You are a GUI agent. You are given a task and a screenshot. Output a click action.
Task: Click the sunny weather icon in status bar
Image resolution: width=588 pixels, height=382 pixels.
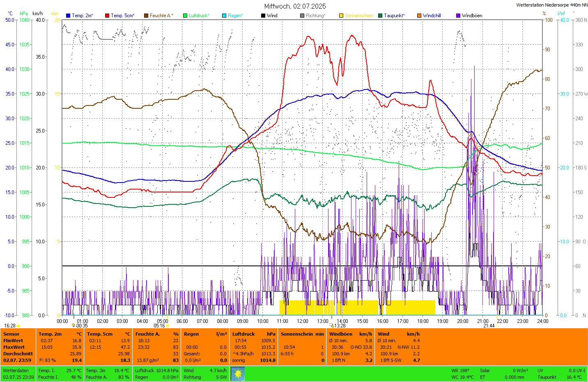coord(238,374)
